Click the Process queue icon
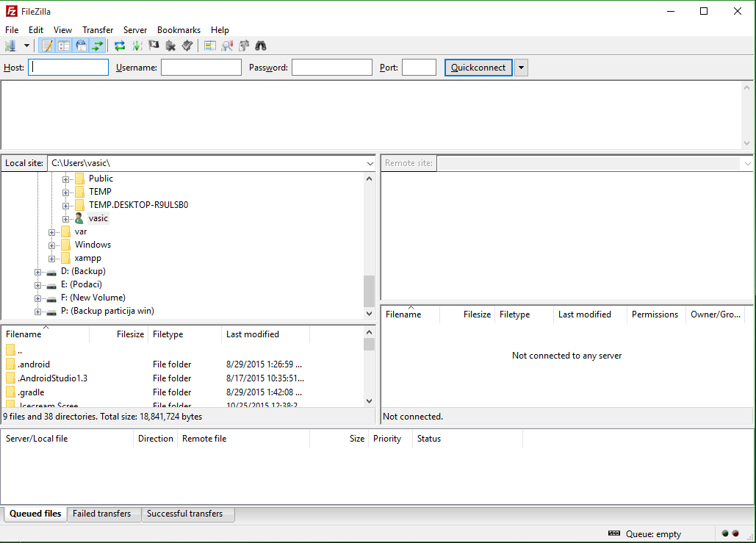Screen dimensions: 756x543 point(137,46)
